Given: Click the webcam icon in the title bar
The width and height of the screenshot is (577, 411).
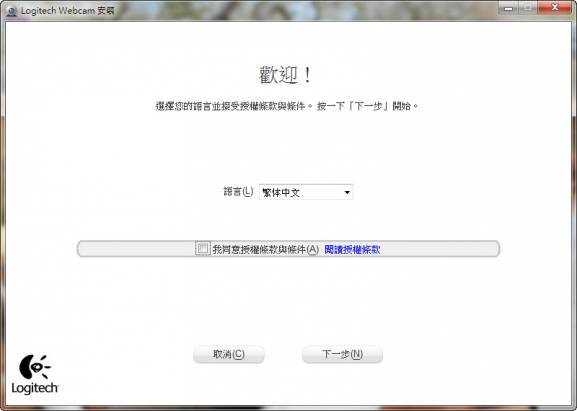Looking at the screenshot, I should [x=11, y=11].
